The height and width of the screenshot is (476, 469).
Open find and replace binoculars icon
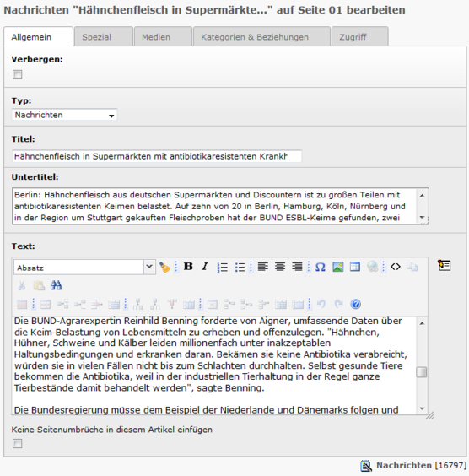56,285
